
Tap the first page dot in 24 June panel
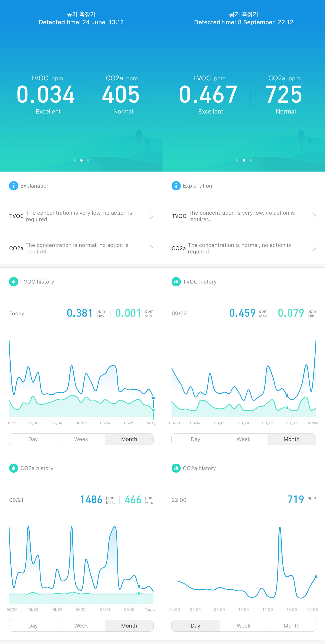(75, 161)
